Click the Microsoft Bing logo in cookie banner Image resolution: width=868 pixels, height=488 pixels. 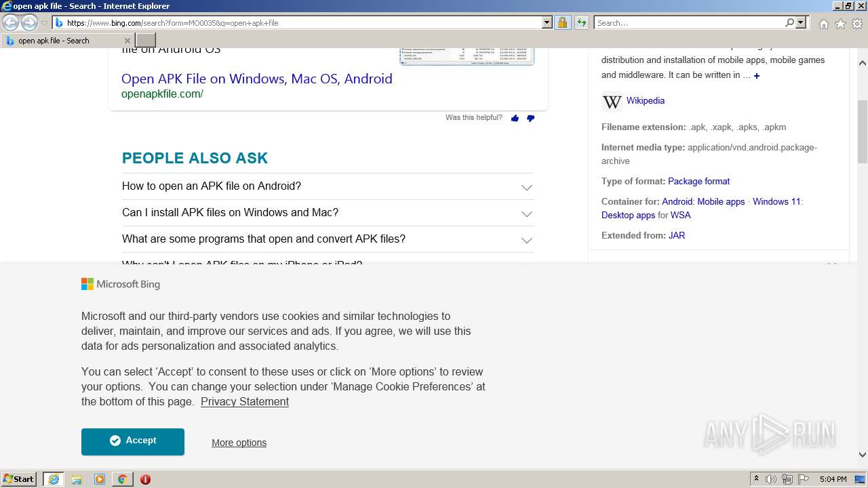point(121,285)
